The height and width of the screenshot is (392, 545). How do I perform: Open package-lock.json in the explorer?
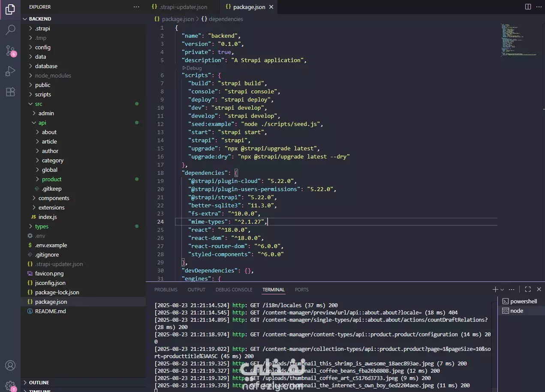[x=83, y=292]
